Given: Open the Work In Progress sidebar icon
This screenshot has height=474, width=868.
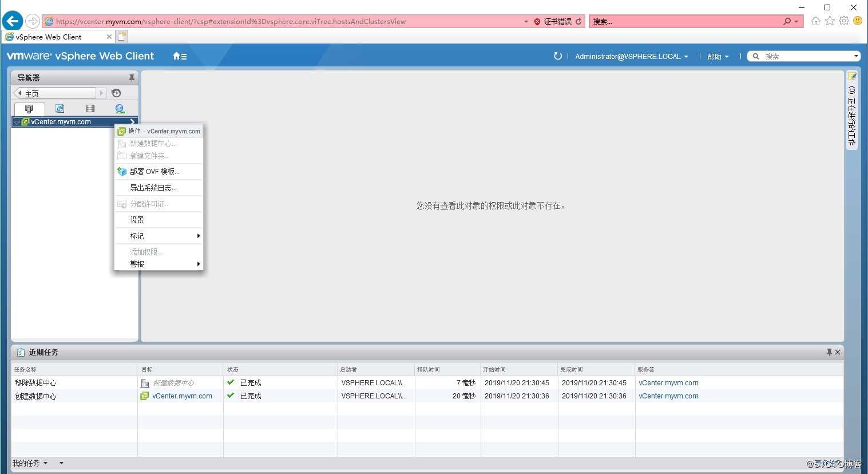Looking at the screenshot, I should [852, 77].
